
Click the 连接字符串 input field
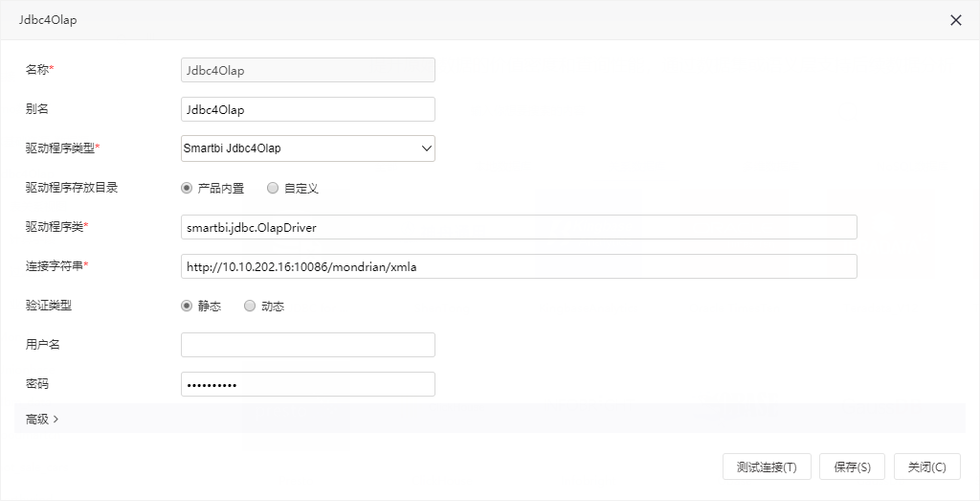519,266
